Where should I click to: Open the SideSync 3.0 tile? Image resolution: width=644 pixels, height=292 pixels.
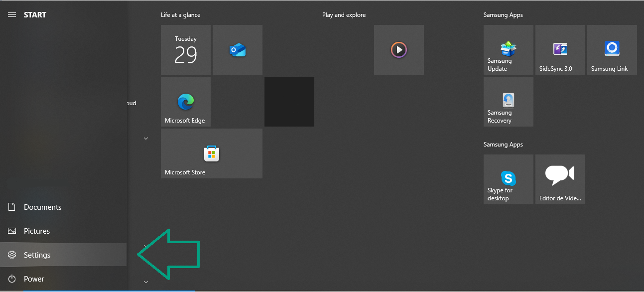[560, 50]
